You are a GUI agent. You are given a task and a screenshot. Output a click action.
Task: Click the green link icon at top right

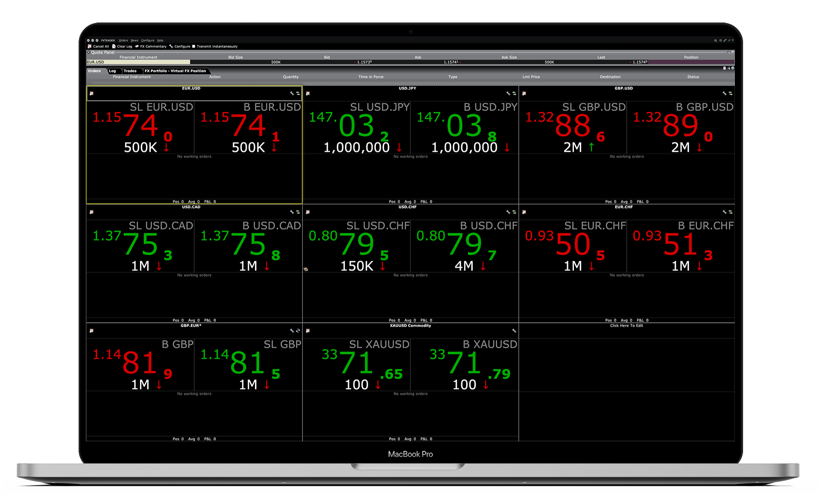coord(725,40)
